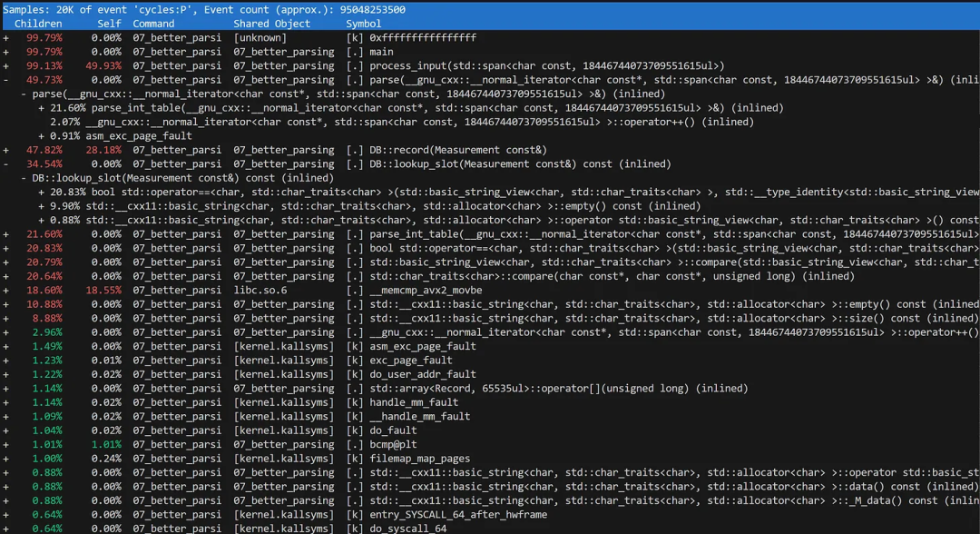980x534 pixels.
Task: Collapse the top-level 49.73% parse row
Action: (5, 80)
